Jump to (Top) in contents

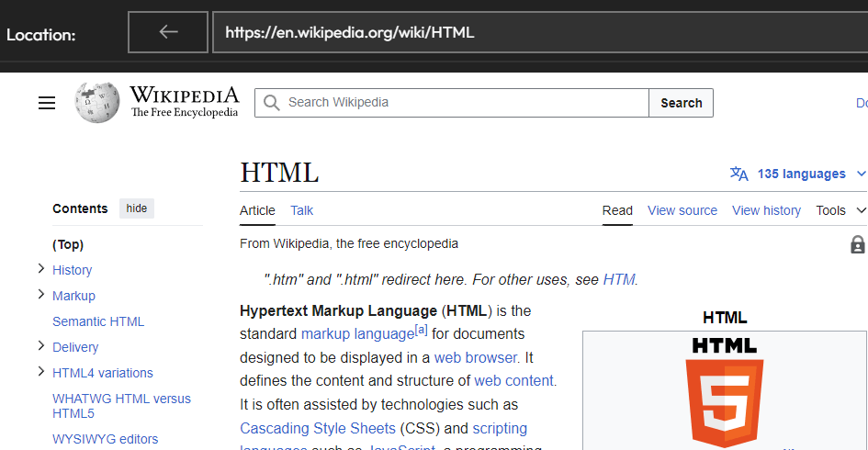tap(68, 244)
